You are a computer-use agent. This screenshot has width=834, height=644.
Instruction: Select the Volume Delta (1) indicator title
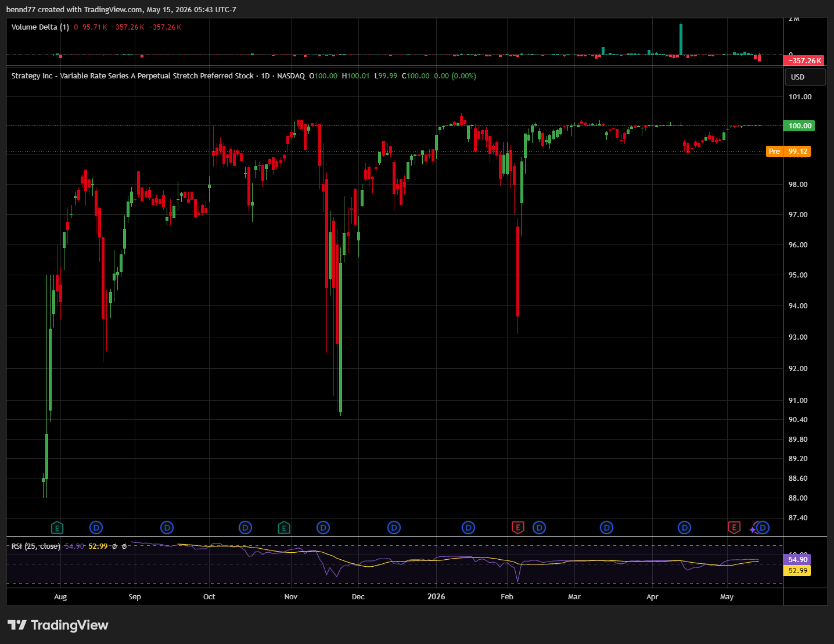click(x=40, y=27)
